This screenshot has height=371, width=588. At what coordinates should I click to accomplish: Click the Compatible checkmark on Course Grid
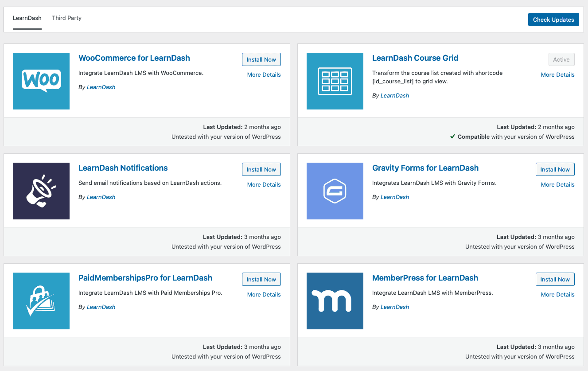coord(452,137)
